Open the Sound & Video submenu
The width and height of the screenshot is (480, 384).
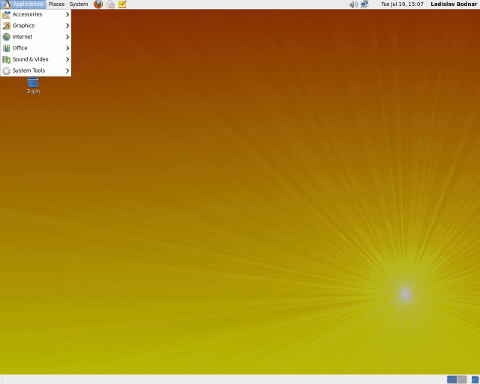(x=36, y=59)
